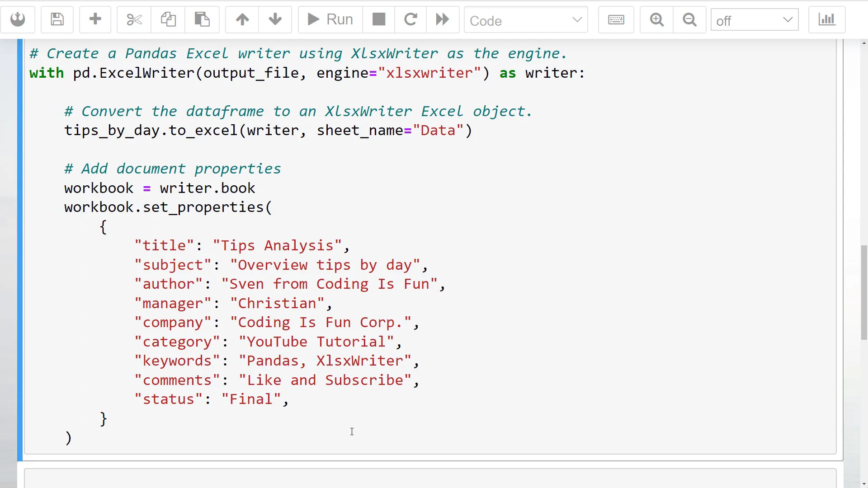The height and width of the screenshot is (488, 868).
Task: Zoom in with the magnifier plus icon
Action: pos(656,19)
